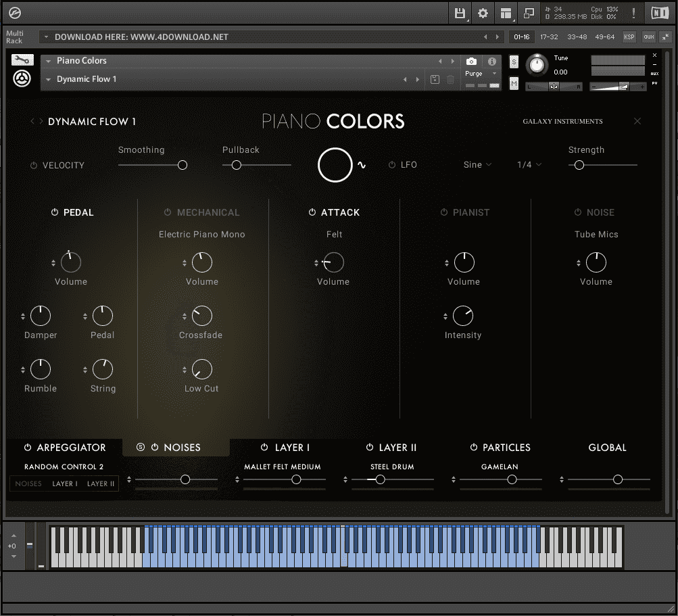Click the Intensity knob
Screen dimensions: 678x616
(462, 316)
